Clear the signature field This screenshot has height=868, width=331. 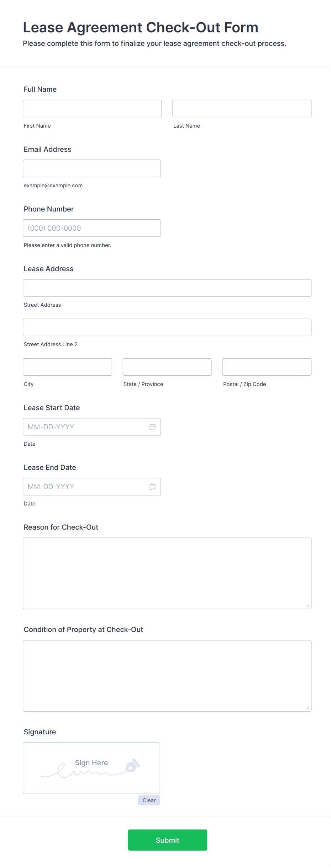point(149,800)
